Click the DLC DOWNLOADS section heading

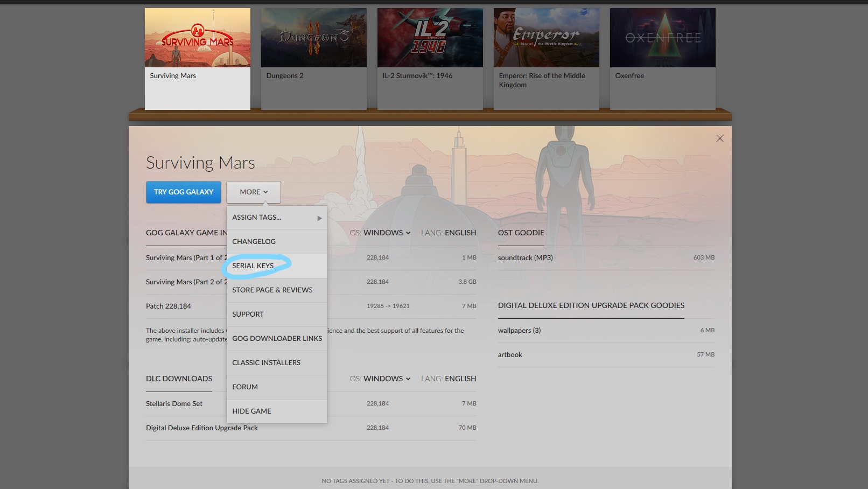pyautogui.click(x=179, y=379)
